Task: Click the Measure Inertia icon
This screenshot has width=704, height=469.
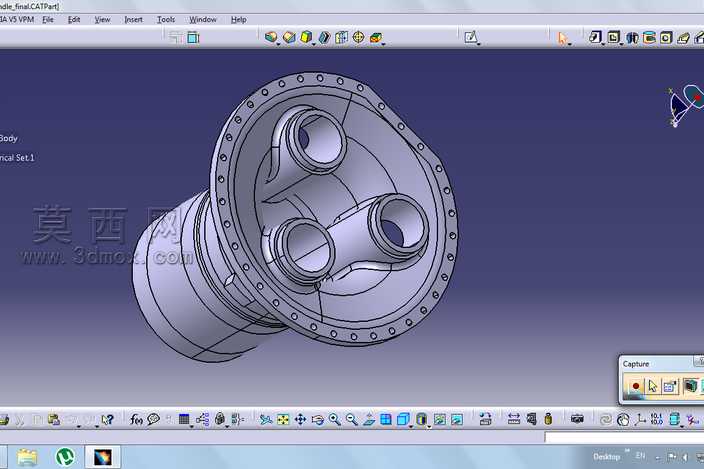Action: click(548, 420)
